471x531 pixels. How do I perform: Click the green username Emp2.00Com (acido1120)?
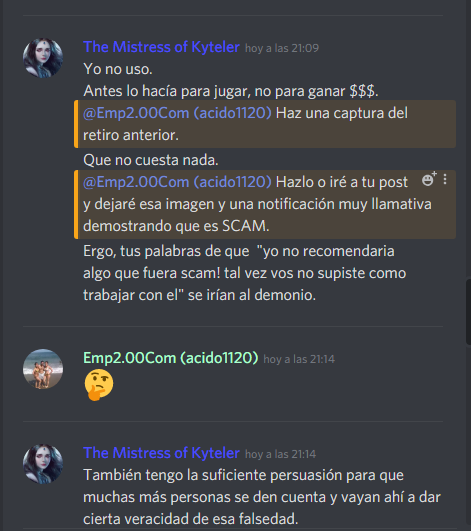[x=171, y=358]
